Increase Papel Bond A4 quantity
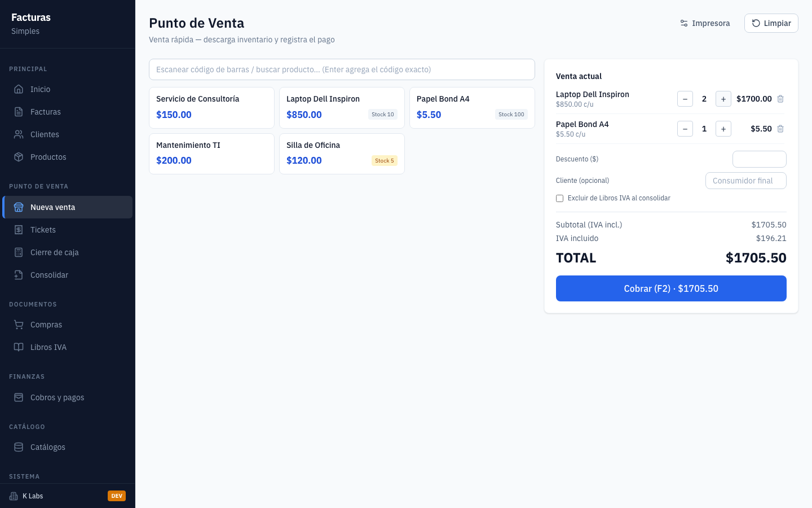 click(723, 129)
